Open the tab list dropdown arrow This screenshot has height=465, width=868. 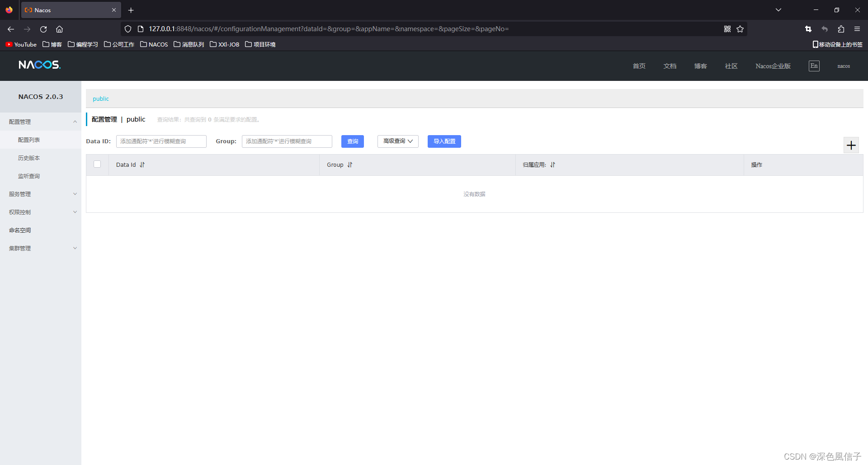[x=778, y=10]
